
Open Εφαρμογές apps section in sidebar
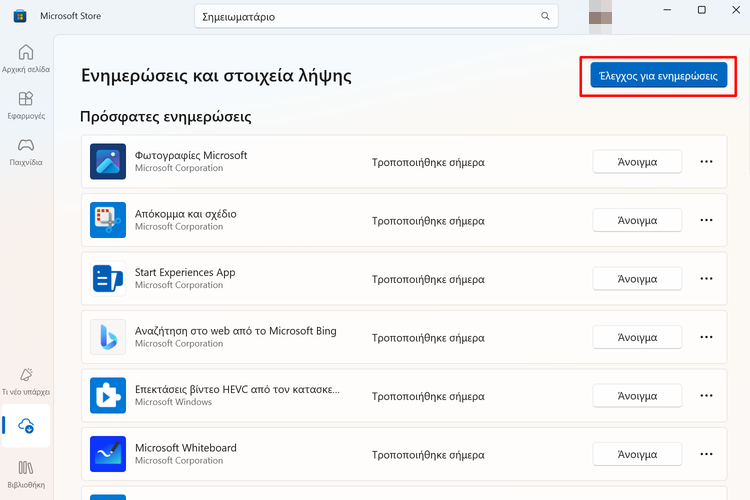(x=26, y=105)
